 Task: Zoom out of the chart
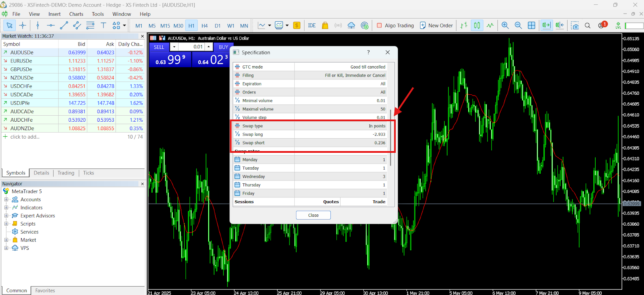point(518,25)
